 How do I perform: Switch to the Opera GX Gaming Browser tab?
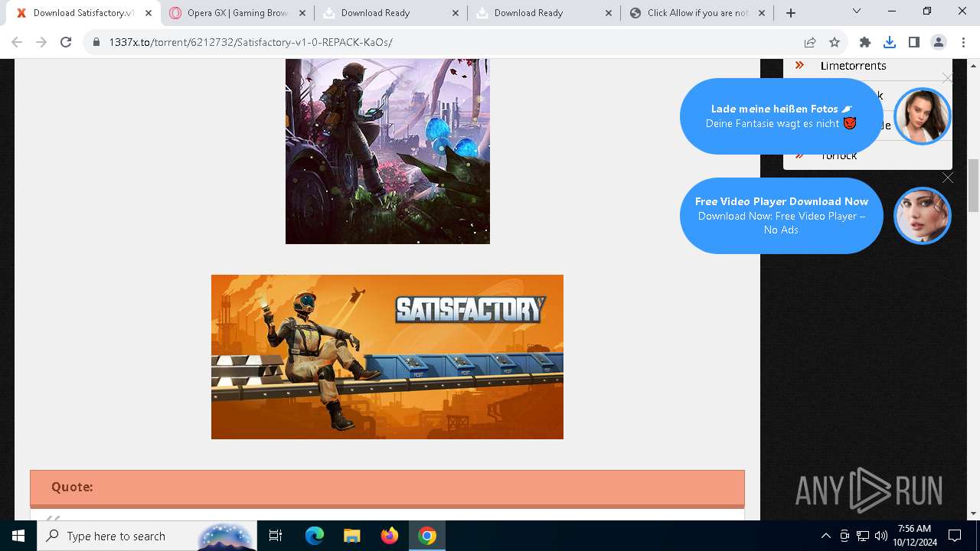[x=236, y=12]
